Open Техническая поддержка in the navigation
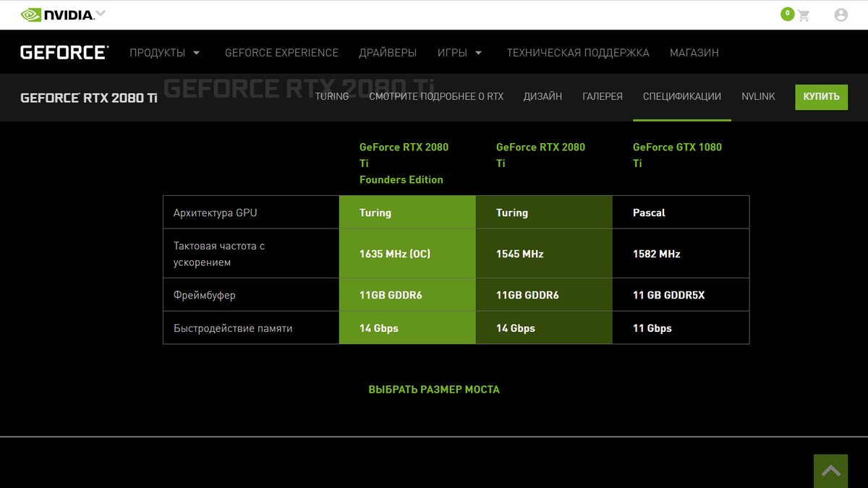 pyautogui.click(x=578, y=53)
